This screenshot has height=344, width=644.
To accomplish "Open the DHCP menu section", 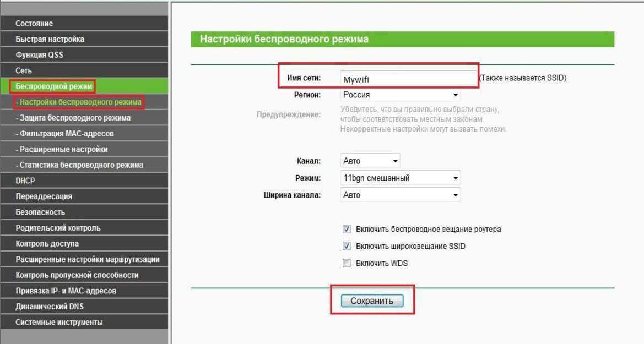I will [x=25, y=181].
